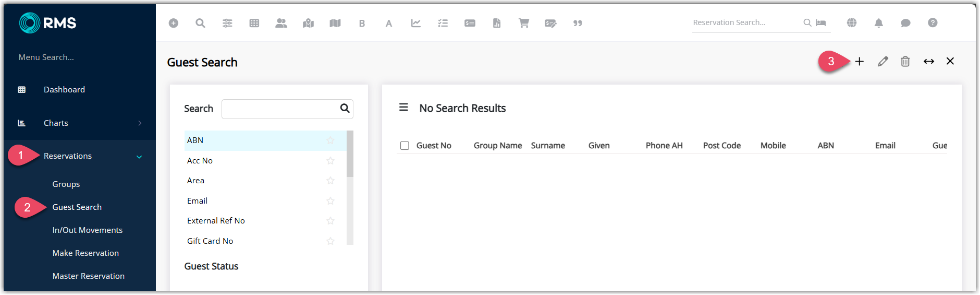Sort by Post Code column header

tap(722, 146)
